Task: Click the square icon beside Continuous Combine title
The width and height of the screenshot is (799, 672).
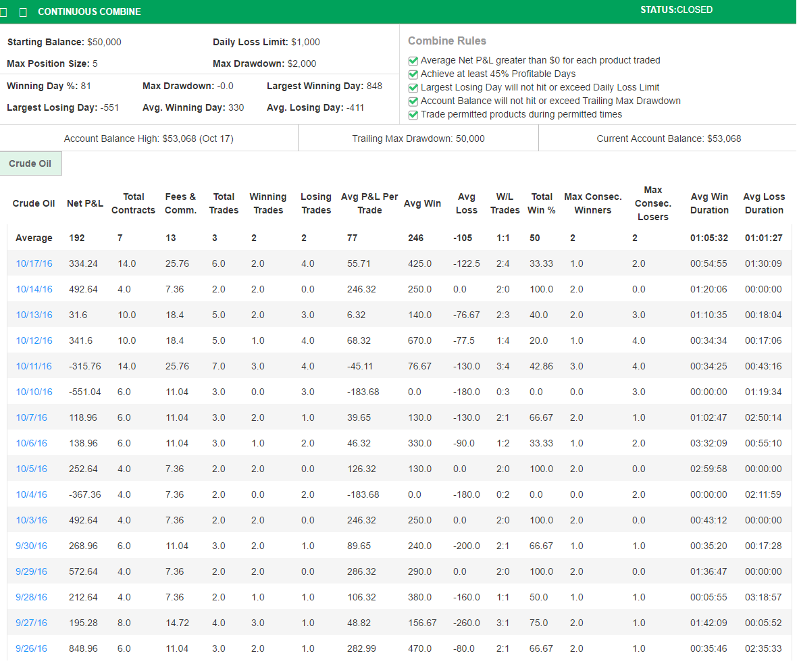Action: coord(24,12)
